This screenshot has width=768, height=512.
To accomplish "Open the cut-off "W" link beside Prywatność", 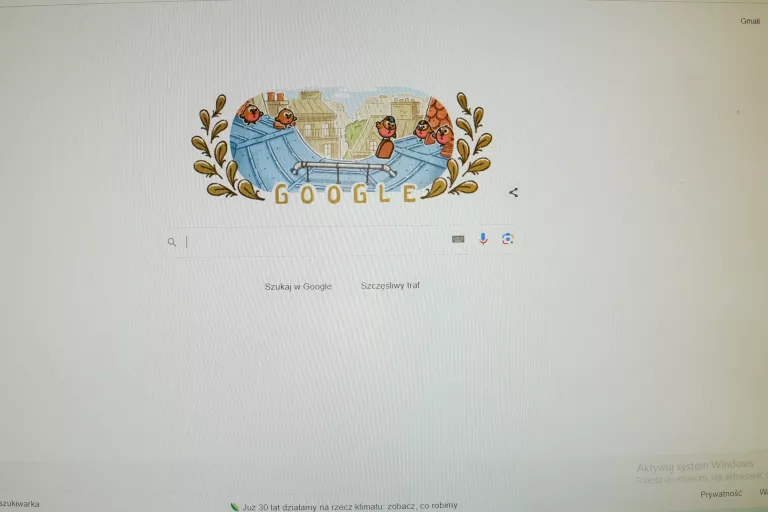I will click(x=764, y=492).
